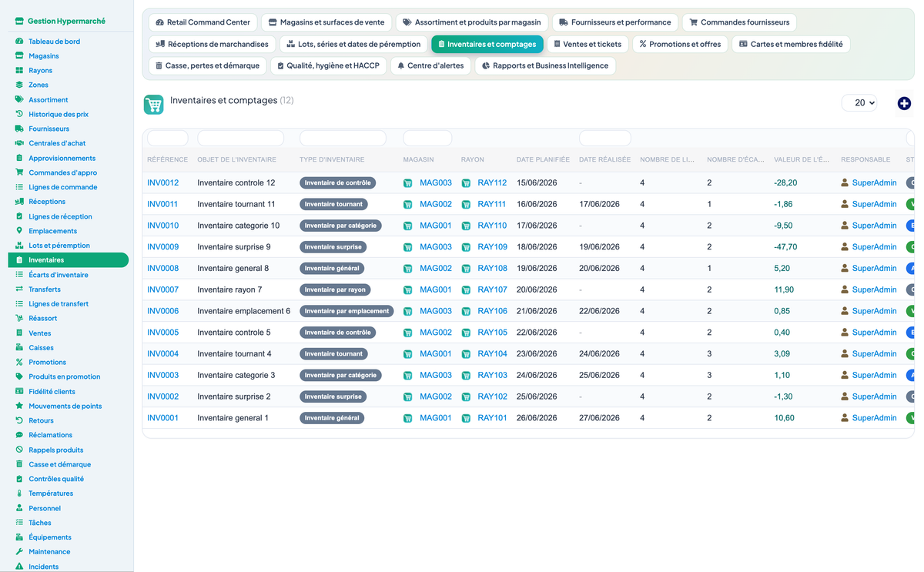Click the Objet de l'inventaire filter field
Viewport: 924px width, 572px height.
pyautogui.click(x=241, y=139)
